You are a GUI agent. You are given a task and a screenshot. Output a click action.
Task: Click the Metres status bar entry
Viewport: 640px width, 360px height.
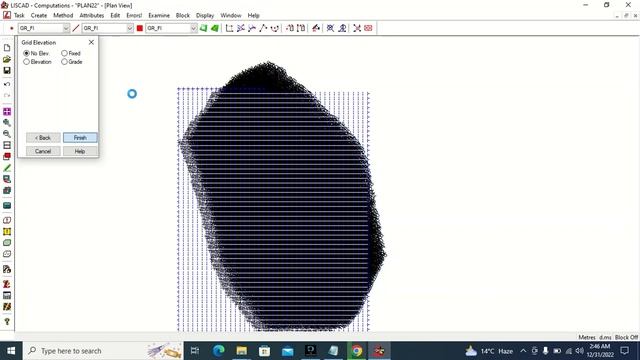pos(587,337)
